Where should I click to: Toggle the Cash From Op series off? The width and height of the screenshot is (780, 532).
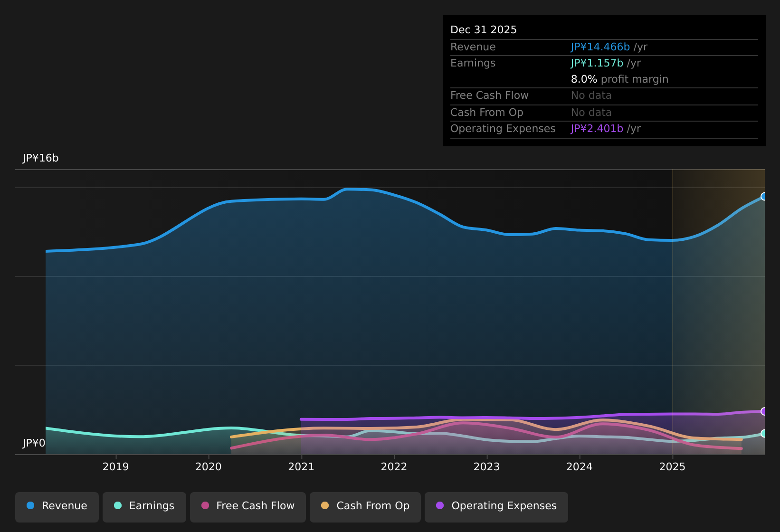coord(365,506)
